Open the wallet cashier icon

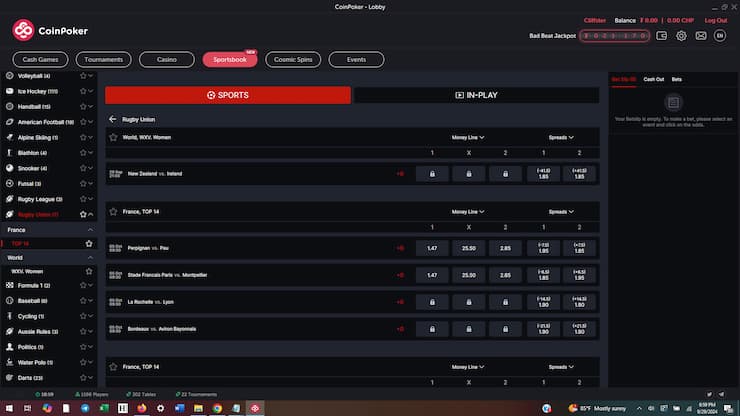pyautogui.click(x=661, y=36)
